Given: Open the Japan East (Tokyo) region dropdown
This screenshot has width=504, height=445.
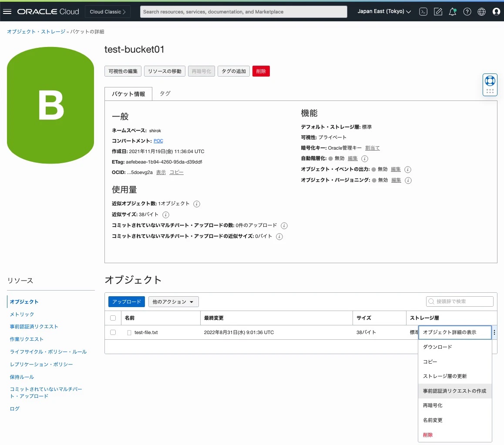Looking at the screenshot, I should 384,12.
